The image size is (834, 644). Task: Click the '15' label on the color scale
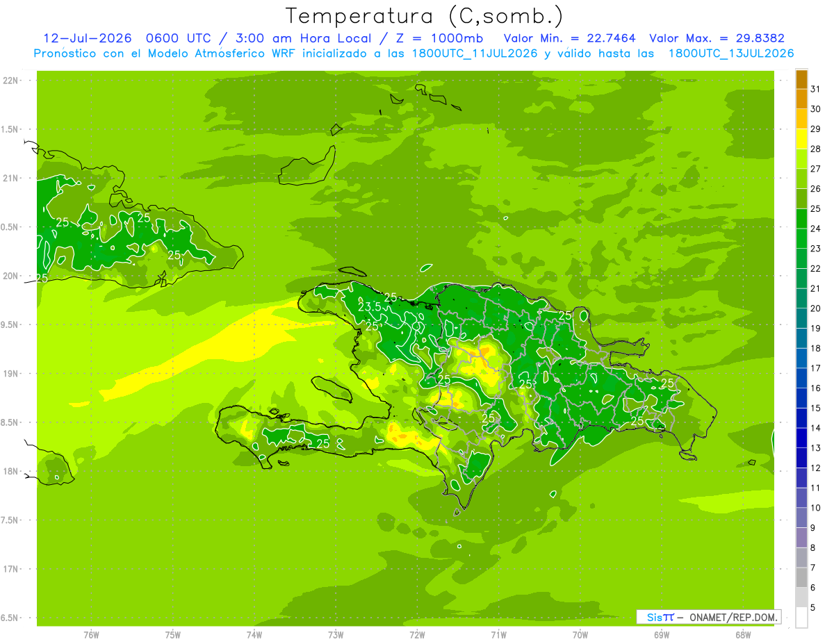(816, 408)
